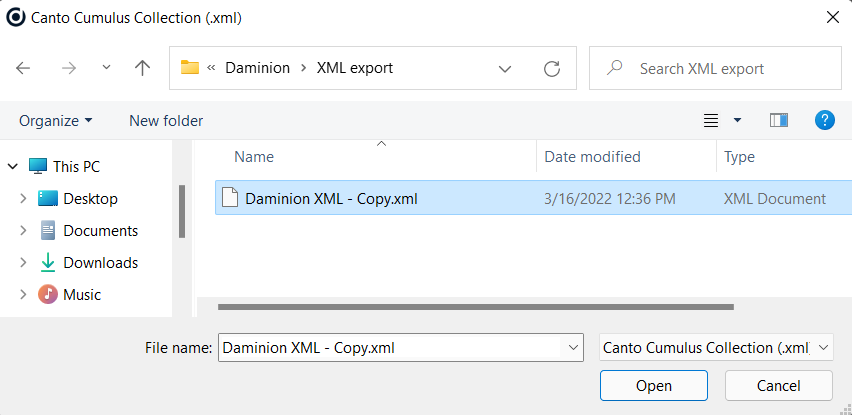Expand the This PC tree node
Screen dimensions: 852x415
[11, 167]
